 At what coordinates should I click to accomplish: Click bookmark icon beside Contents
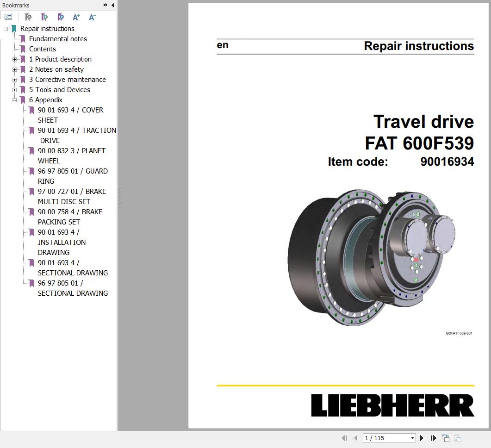[23, 49]
